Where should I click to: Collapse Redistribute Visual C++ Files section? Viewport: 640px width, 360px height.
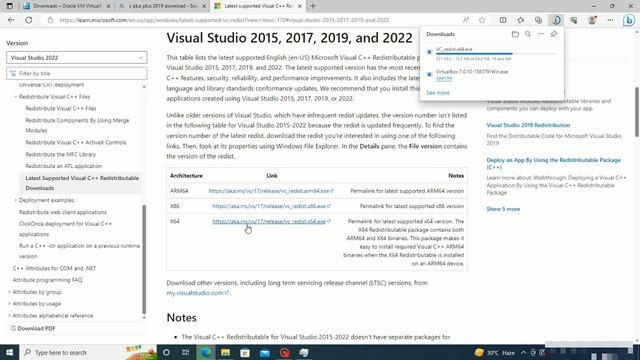click(16, 97)
